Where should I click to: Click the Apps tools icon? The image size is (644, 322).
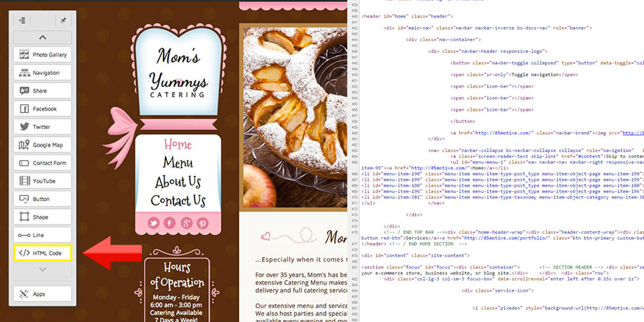pyautogui.click(x=24, y=294)
